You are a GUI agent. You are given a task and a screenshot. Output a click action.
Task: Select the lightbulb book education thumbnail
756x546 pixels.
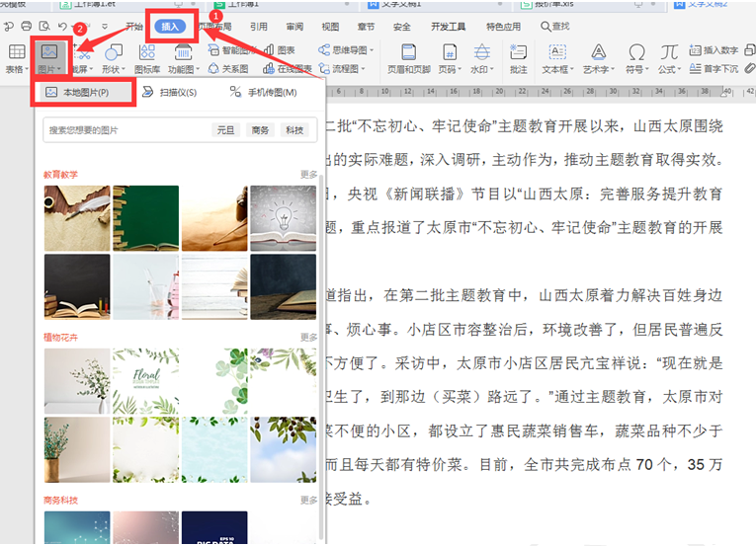[283, 218]
